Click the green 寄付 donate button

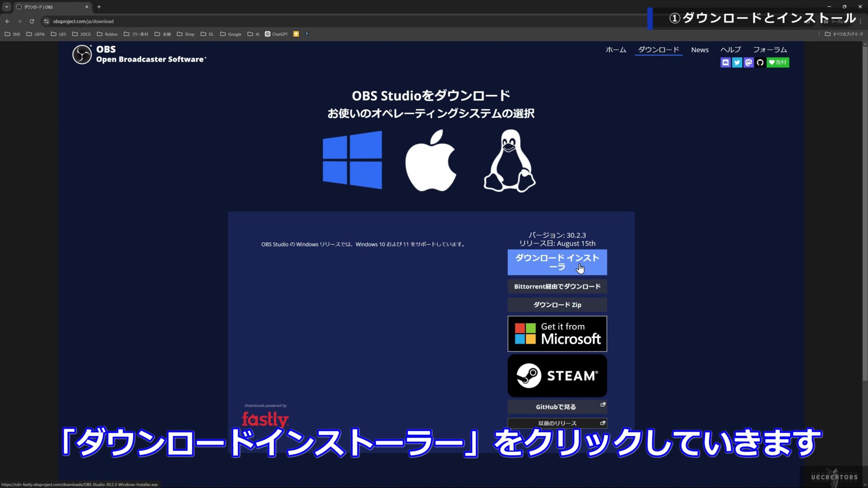[778, 62]
